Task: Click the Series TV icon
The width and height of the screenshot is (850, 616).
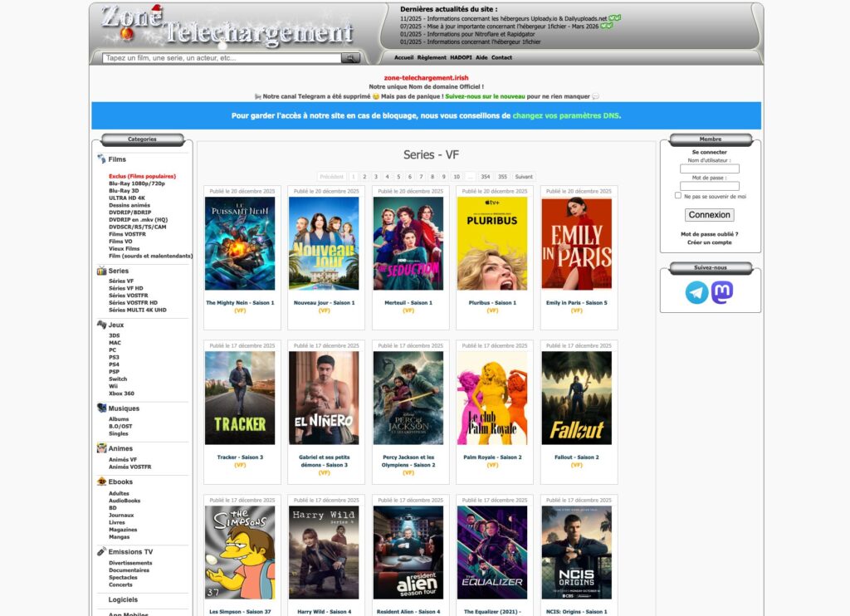Action: point(101,271)
